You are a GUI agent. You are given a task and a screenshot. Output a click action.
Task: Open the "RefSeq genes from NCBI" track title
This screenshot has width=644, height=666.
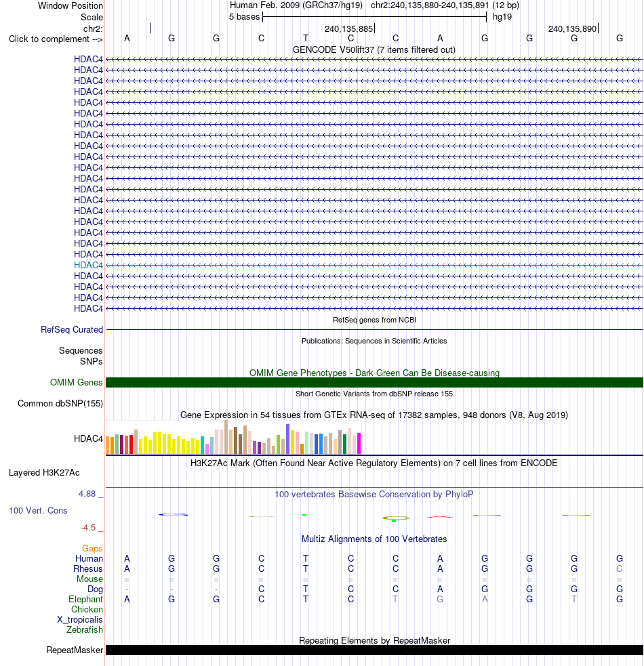[x=374, y=320]
